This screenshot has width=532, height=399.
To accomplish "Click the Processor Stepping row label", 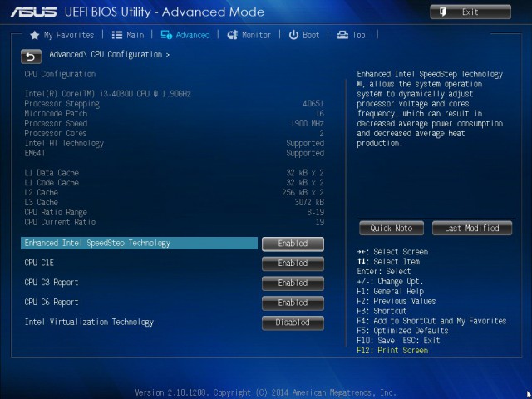I will [x=62, y=104].
